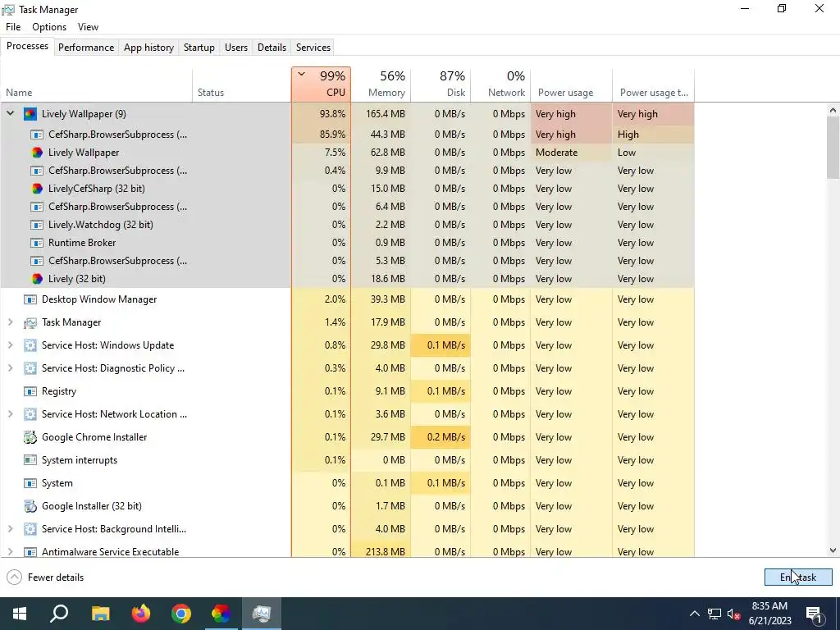Click the LivelyCefSharp (32 bit) icon
The image size is (840, 630).
[x=36, y=189]
